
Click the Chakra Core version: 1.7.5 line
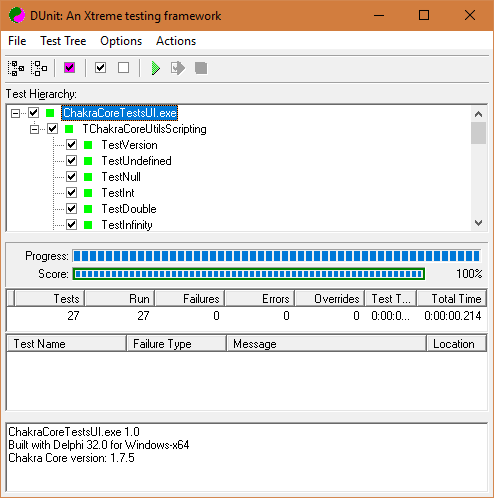tap(71, 458)
